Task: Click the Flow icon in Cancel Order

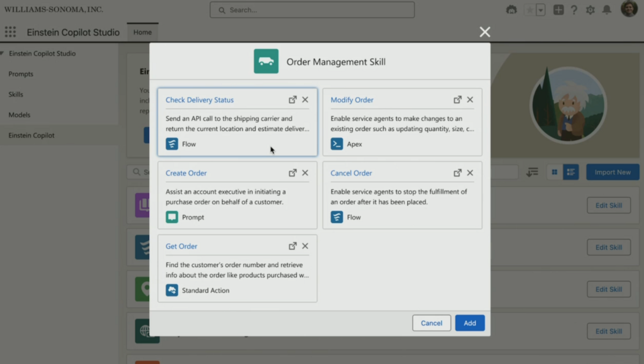Action: (x=336, y=217)
